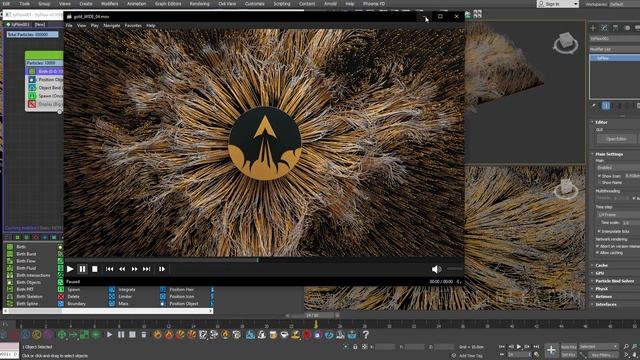This screenshot has width=640, height=360.
Task: Mute the media player volume
Action: coord(436,269)
